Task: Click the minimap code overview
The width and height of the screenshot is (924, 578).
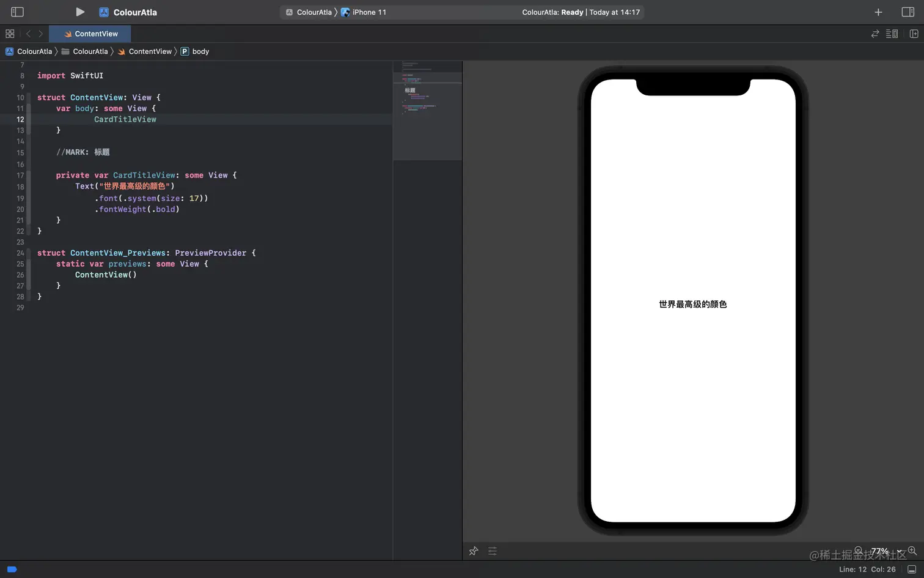Action: 427,111
